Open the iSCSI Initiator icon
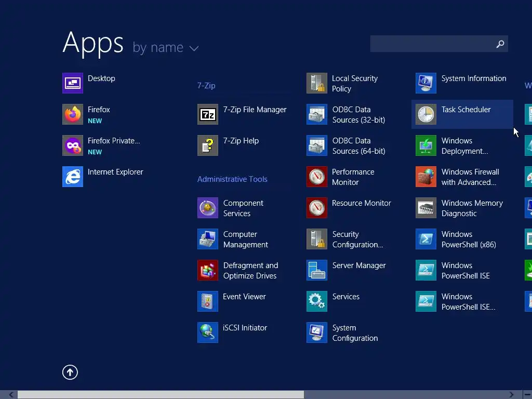 [x=208, y=332]
